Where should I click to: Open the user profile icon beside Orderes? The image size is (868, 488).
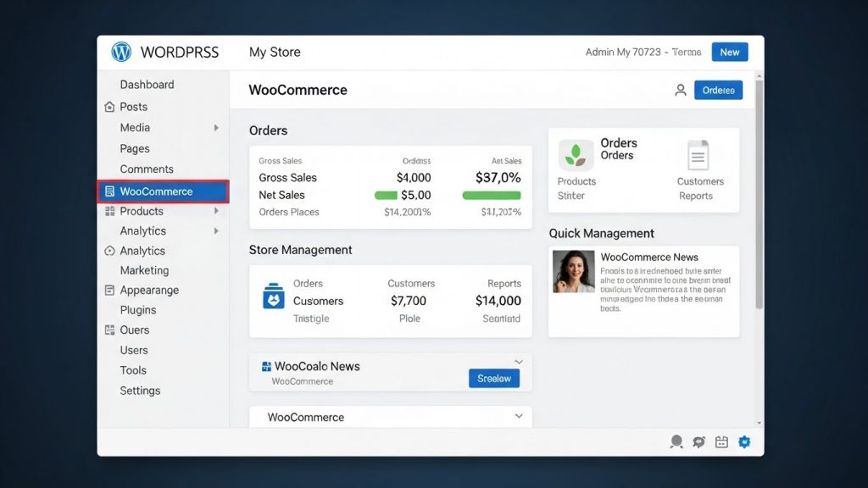coord(681,90)
